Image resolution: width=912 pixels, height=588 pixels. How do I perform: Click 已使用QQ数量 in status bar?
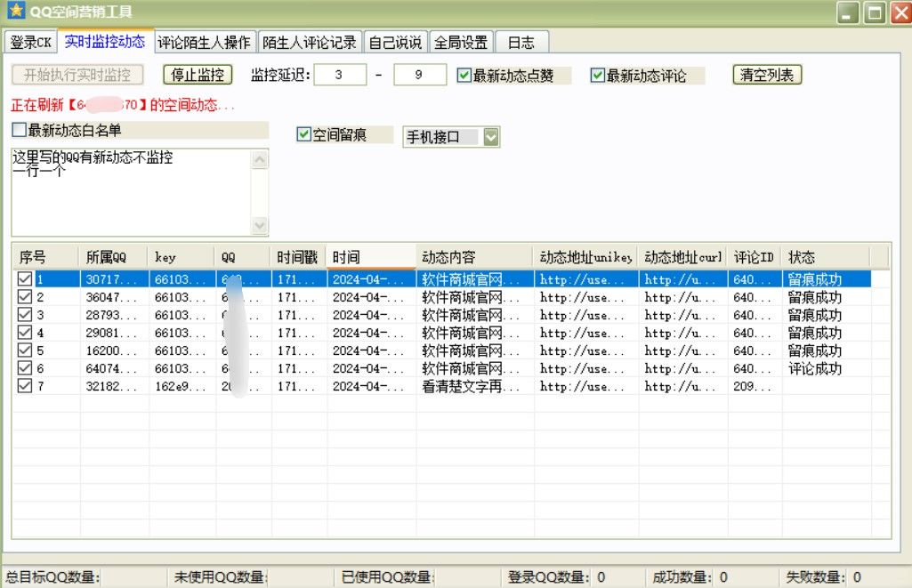(x=387, y=577)
